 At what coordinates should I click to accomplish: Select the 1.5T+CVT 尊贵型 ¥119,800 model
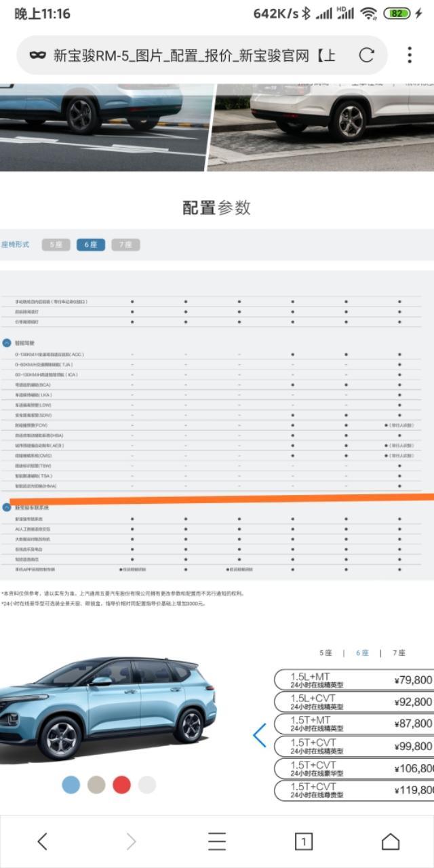coord(354,790)
